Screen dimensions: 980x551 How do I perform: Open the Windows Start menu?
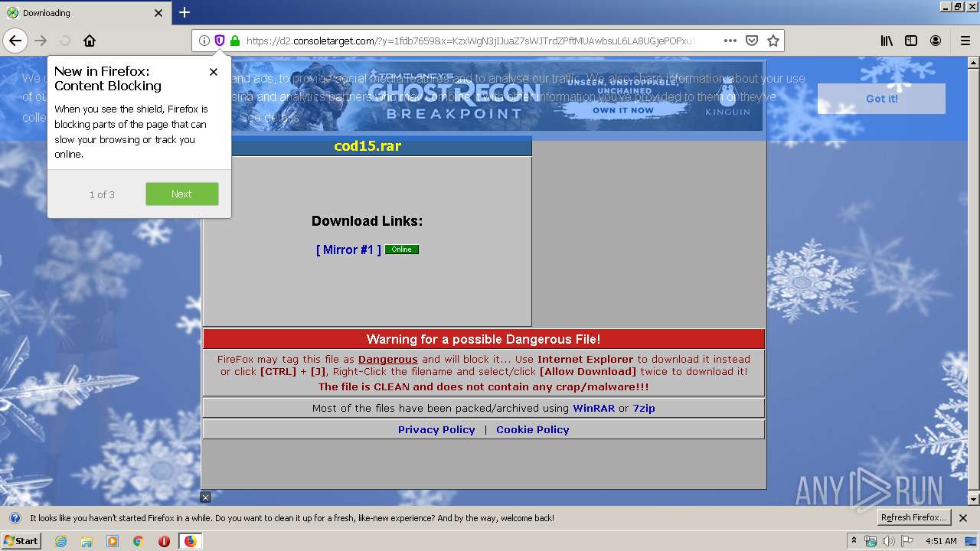21,540
